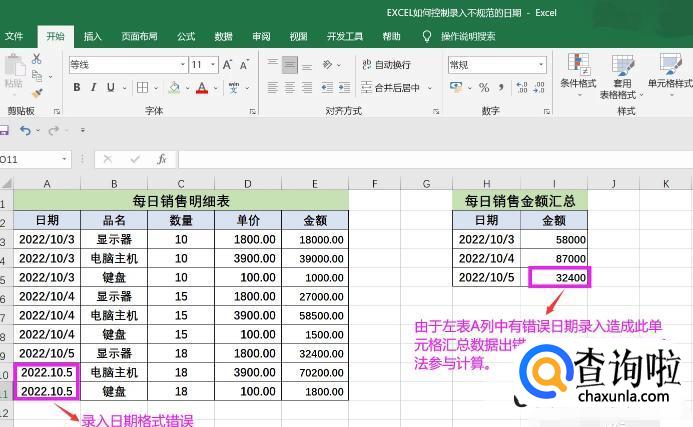
Task: Switch to 页面布局 tab
Action: point(140,36)
